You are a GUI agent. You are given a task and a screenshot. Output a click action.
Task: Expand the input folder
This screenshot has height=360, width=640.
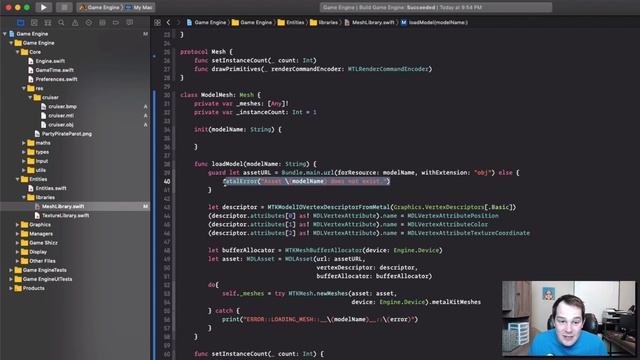(24, 161)
